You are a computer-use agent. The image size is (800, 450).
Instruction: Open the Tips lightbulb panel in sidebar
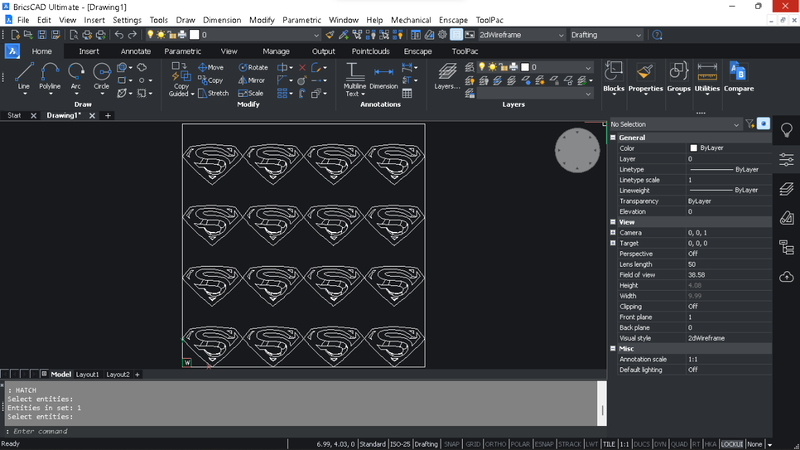tap(787, 130)
